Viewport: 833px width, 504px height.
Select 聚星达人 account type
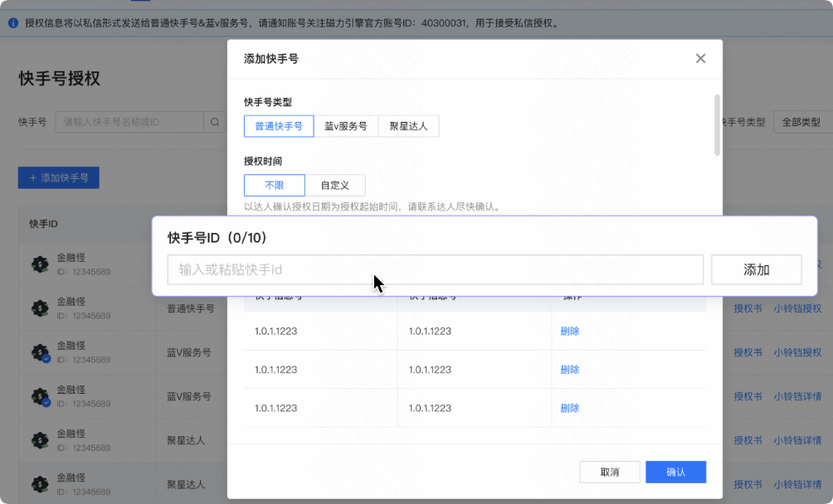[408, 126]
